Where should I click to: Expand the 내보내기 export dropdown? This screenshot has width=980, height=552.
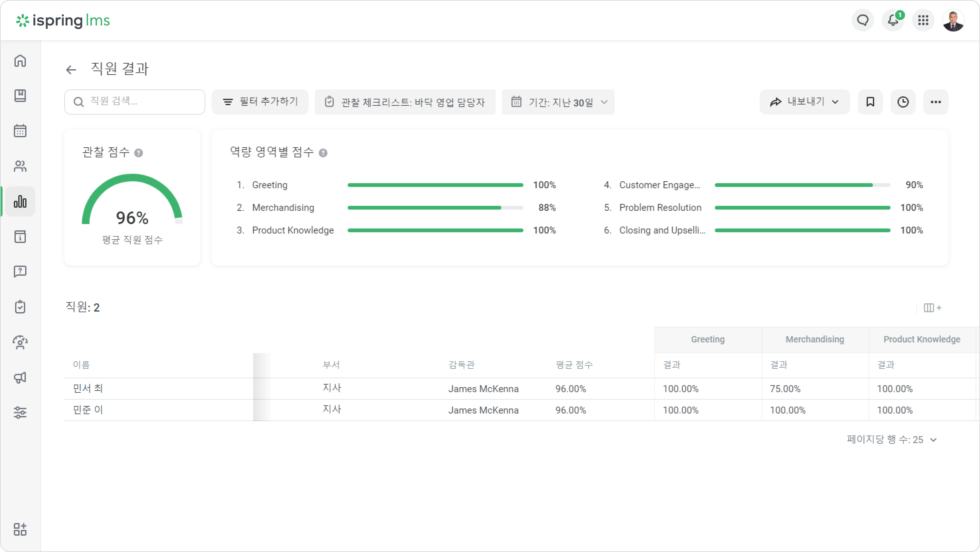point(805,102)
